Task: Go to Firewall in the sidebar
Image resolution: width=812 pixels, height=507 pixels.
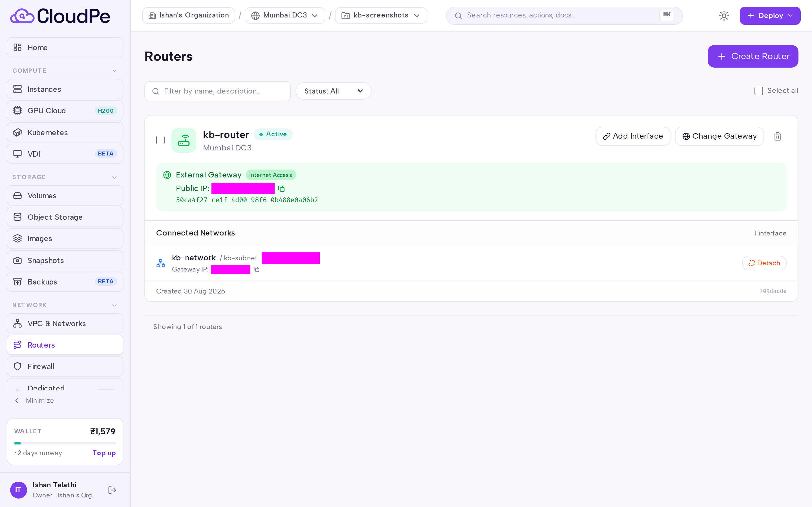Action: click(x=65, y=366)
